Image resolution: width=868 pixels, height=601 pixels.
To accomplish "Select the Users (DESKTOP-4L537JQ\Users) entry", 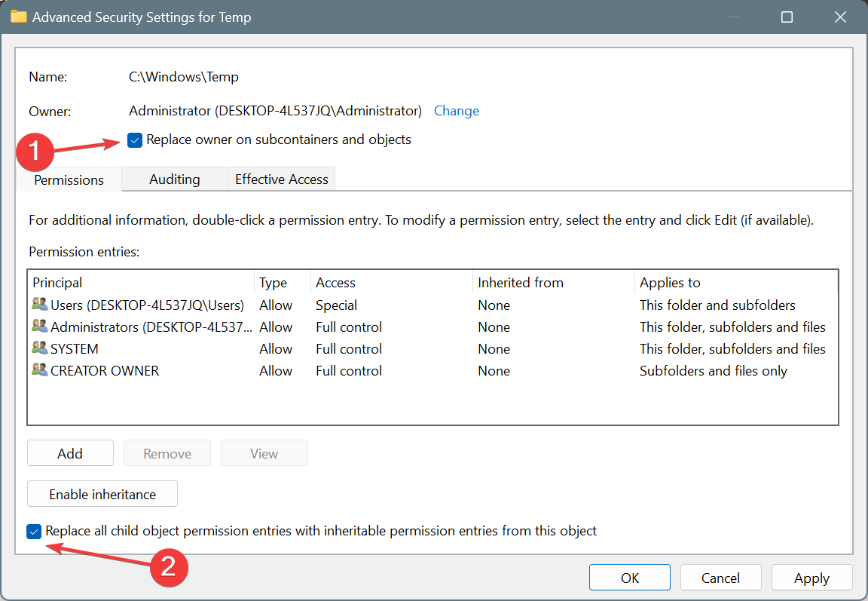I will tap(432, 305).
